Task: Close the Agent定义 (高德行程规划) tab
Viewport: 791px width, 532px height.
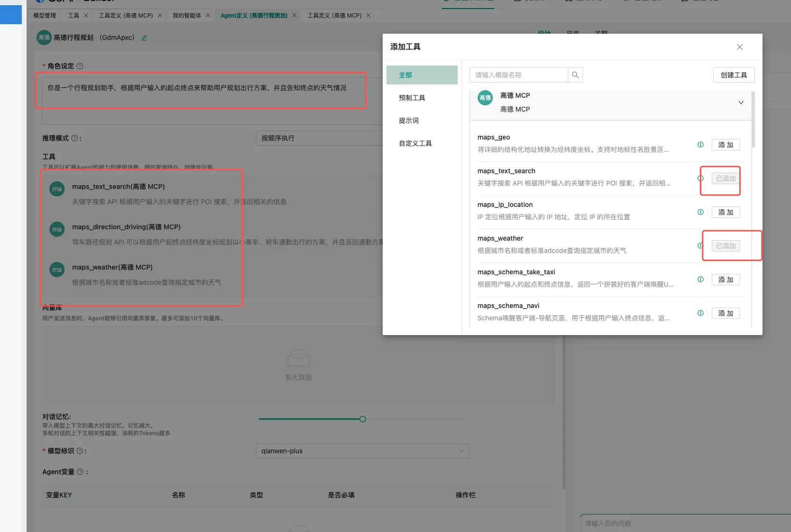Action: pos(294,15)
